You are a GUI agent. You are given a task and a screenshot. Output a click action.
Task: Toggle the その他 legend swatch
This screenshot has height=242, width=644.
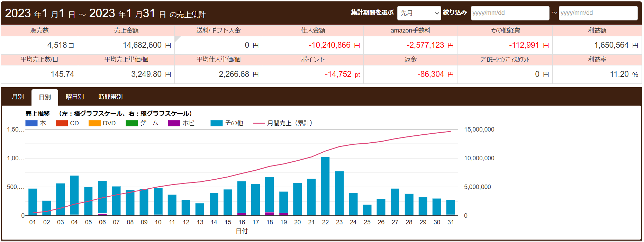217,123
